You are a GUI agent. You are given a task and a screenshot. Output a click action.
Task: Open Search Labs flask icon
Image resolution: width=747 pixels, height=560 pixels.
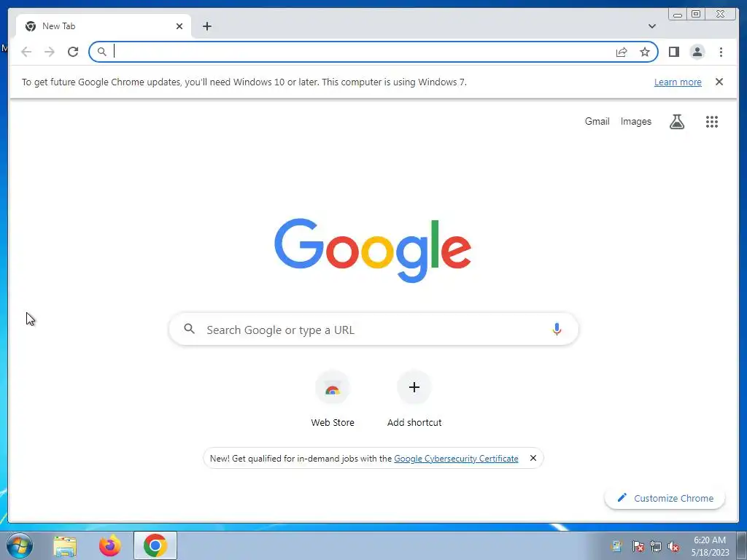676,122
